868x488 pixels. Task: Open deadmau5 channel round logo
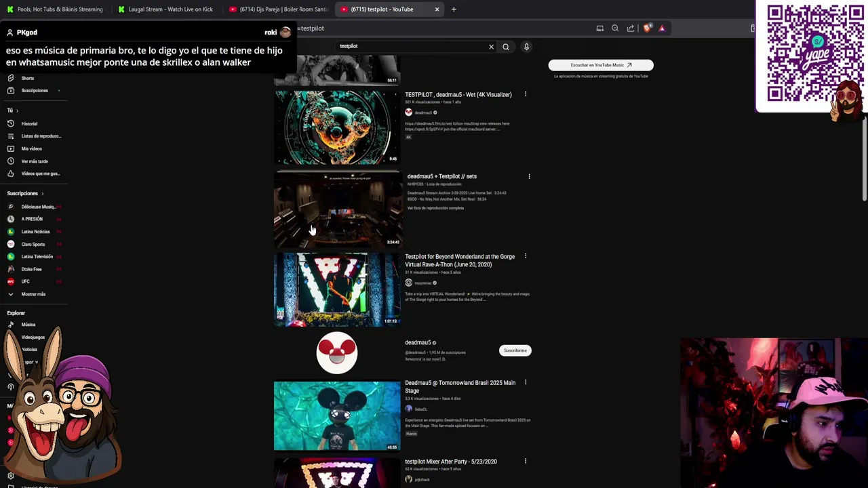tap(337, 353)
